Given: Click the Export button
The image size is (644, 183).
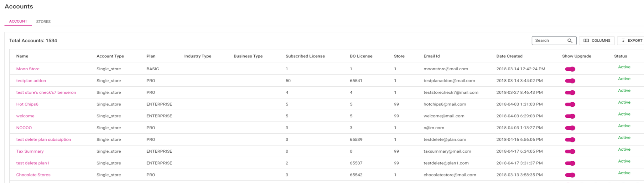Looking at the screenshot, I should (632, 40).
